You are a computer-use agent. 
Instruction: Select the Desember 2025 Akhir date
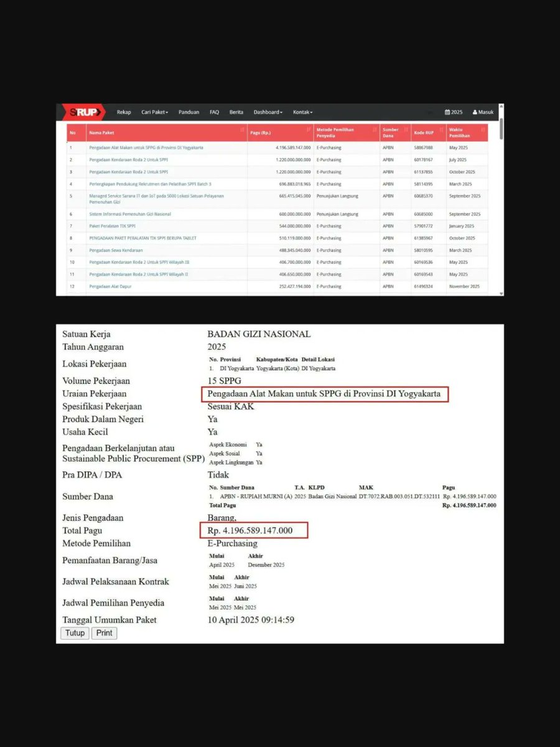tap(266, 565)
